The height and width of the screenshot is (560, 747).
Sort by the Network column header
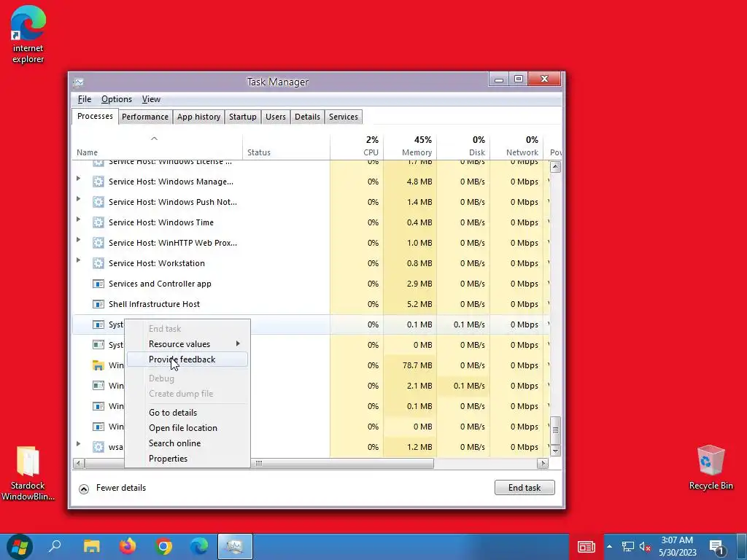[517, 146]
